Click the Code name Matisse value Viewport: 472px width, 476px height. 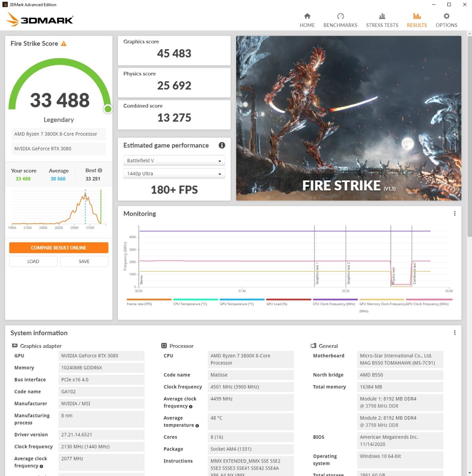pos(250,375)
